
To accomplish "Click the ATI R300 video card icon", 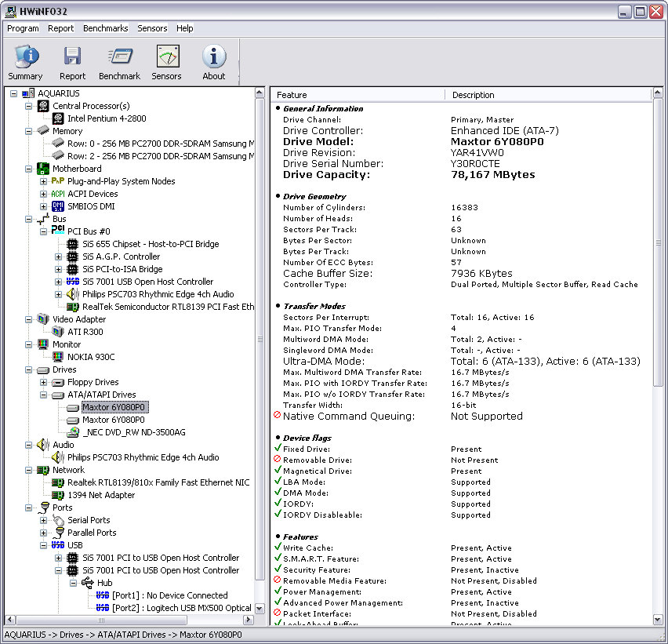I will point(58,332).
